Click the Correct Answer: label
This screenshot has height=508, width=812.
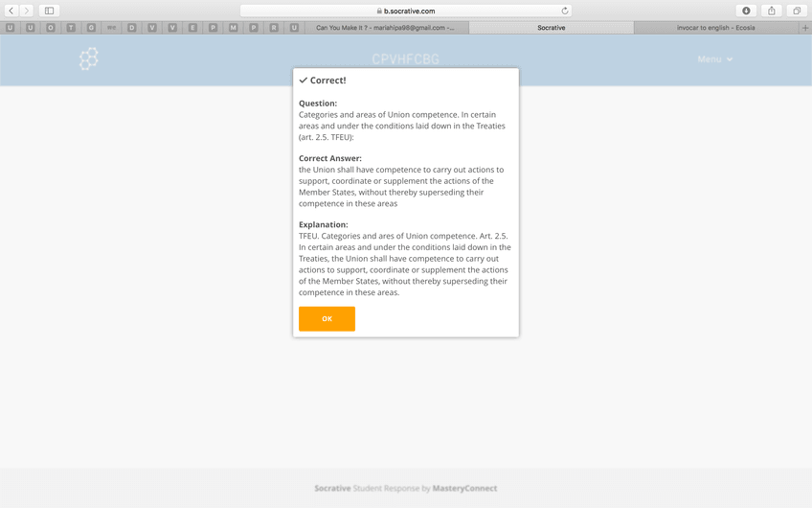(x=330, y=158)
